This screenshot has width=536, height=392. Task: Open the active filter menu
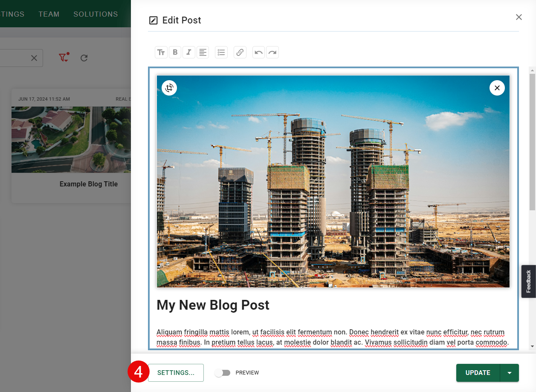[x=64, y=58]
